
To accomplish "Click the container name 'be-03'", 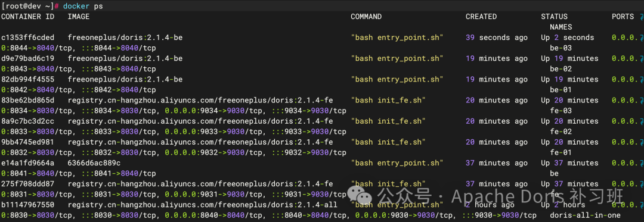I will [x=561, y=48].
